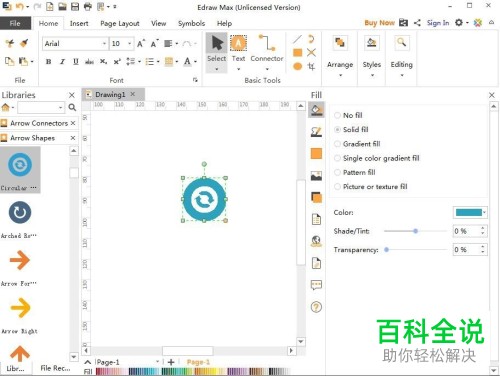Screen dimensions: 500x376
Task: Open the library search box dropdown
Action: point(60,107)
